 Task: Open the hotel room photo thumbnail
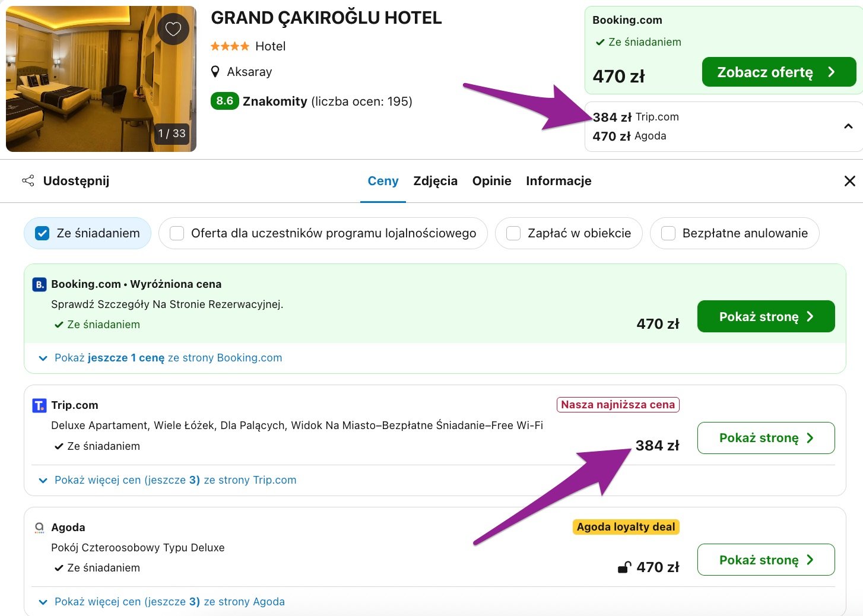101,79
